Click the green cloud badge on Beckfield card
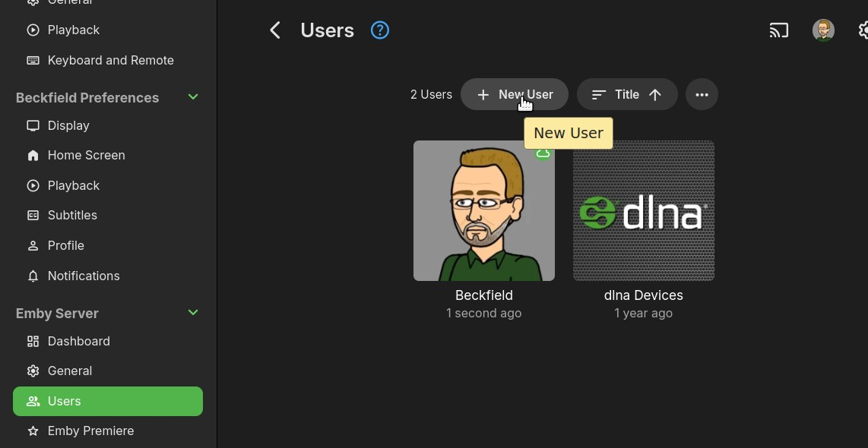This screenshot has width=868, height=448. [543, 153]
